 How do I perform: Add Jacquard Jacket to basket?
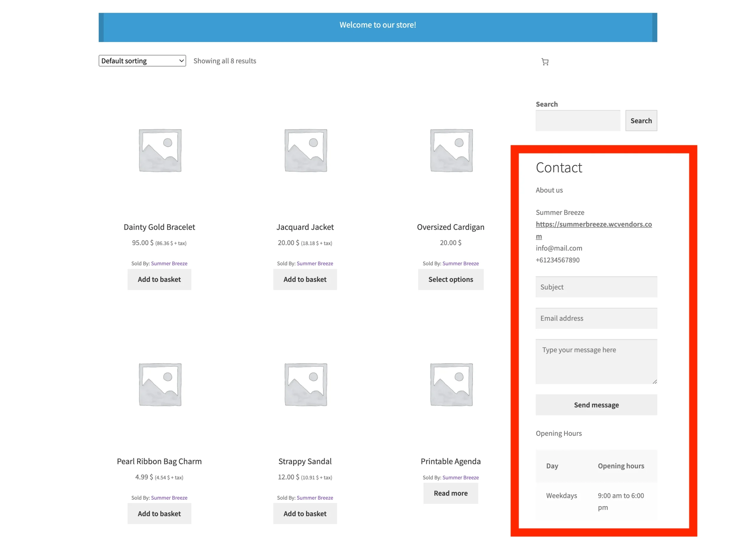click(305, 280)
